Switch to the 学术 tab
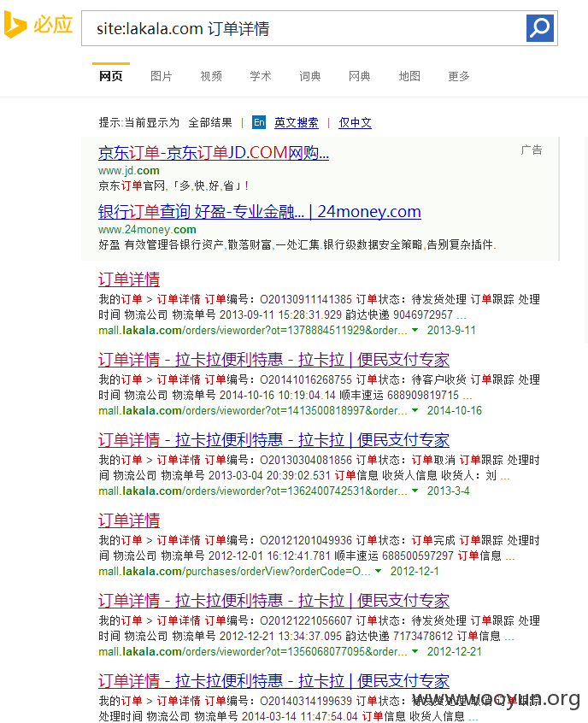588x723 pixels. click(261, 76)
